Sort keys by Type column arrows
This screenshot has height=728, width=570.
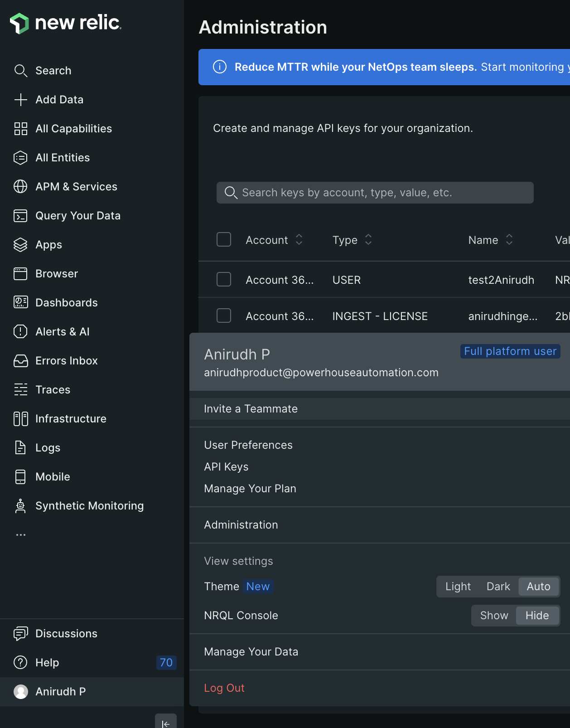pyautogui.click(x=368, y=240)
